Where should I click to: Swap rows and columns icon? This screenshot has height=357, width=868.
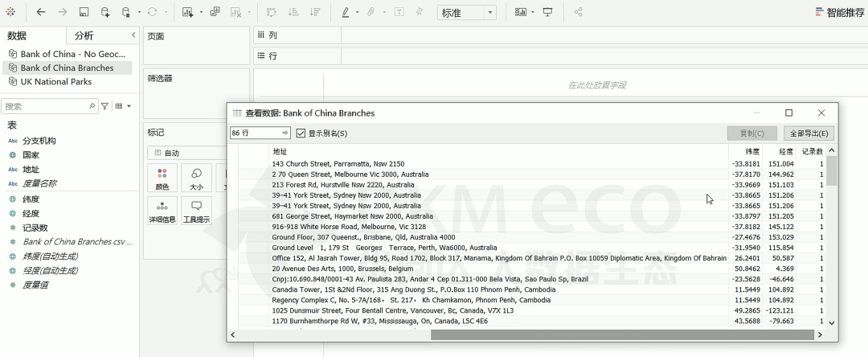tap(272, 11)
